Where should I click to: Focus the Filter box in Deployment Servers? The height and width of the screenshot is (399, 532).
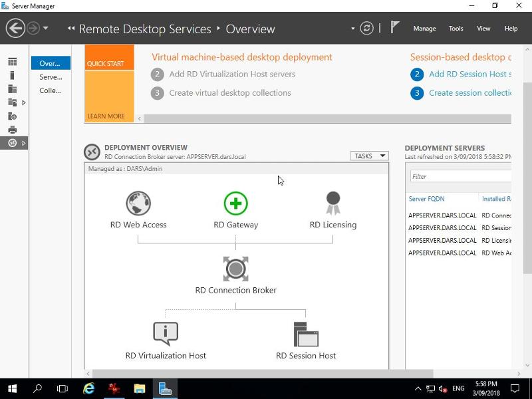coord(461,176)
